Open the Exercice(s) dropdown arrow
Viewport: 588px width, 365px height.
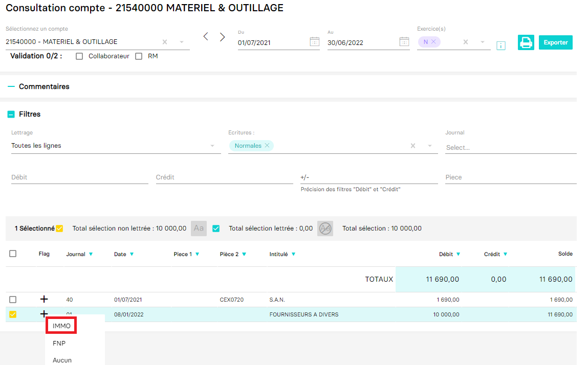(483, 42)
